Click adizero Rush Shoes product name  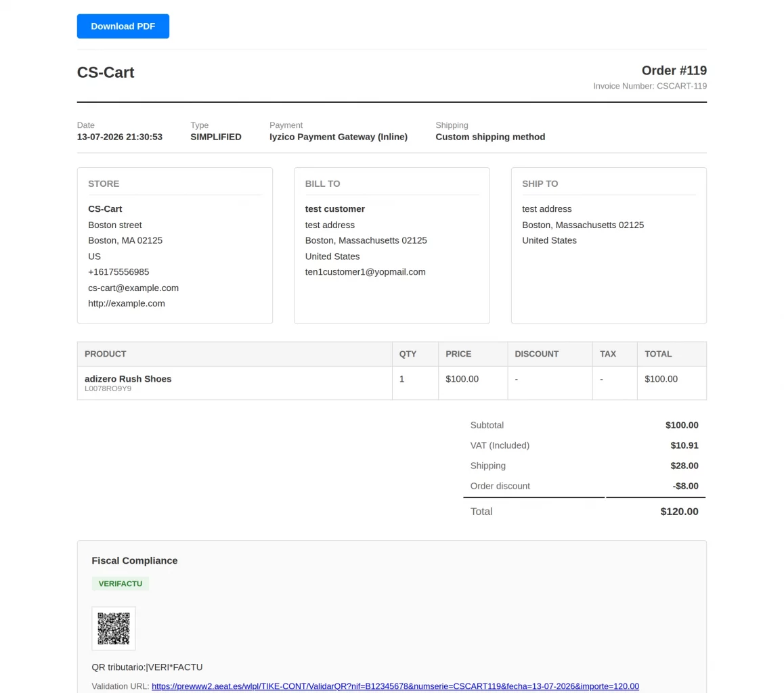128,379
